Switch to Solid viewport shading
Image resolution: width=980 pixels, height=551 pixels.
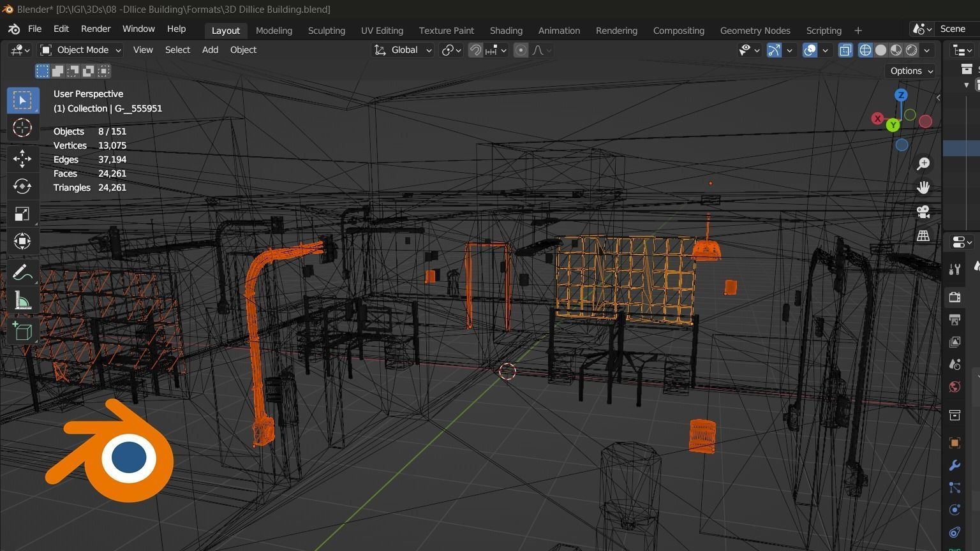[881, 50]
